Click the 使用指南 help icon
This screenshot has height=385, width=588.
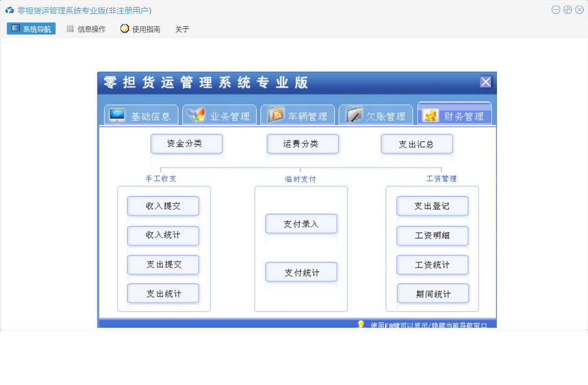tap(124, 28)
